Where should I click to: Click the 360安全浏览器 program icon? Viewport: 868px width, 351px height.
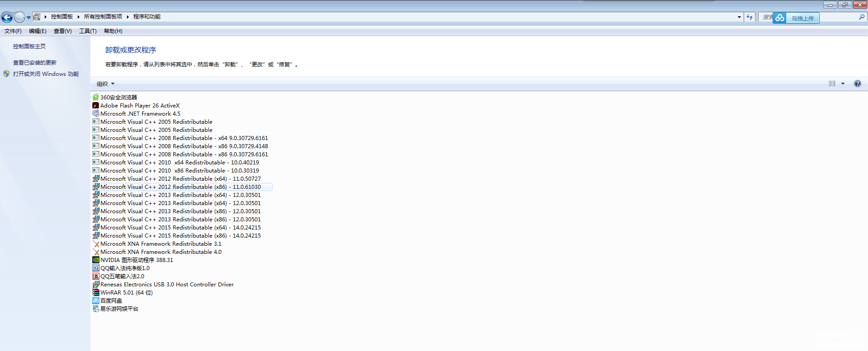95,97
